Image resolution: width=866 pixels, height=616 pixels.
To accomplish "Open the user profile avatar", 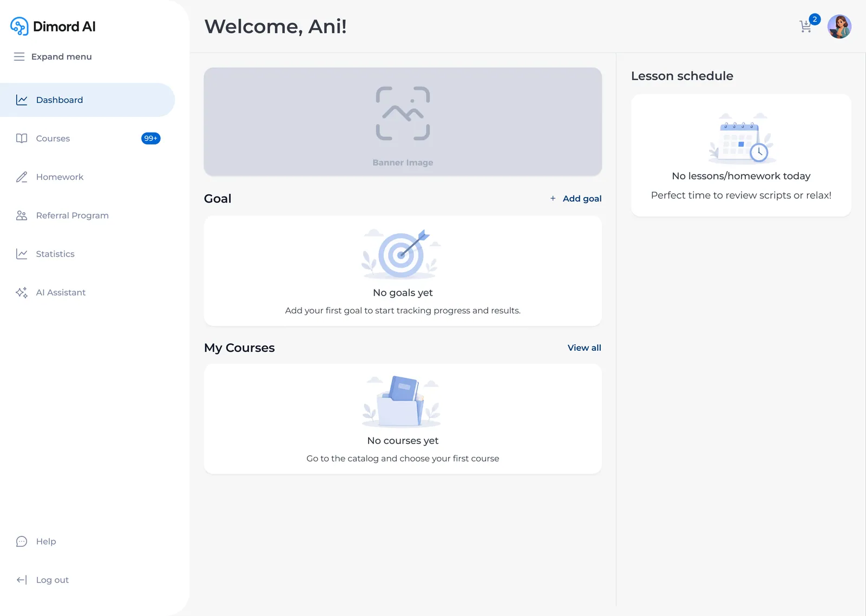I will coord(839,27).
